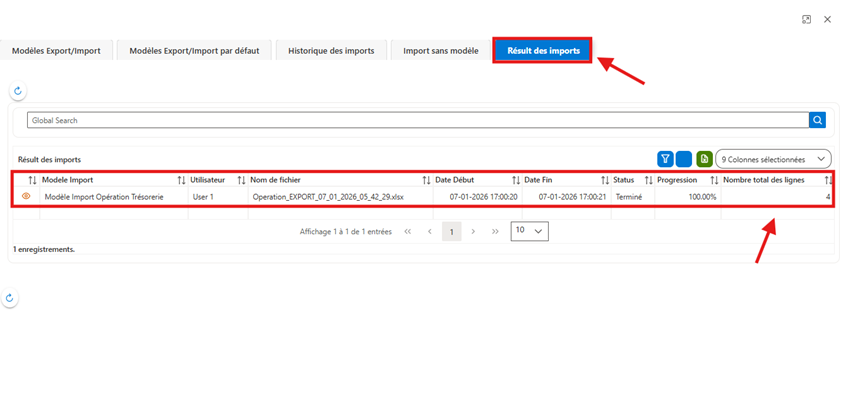
Task: Click the blank blue button beside the filter icon
Action: tap(684, 159)
